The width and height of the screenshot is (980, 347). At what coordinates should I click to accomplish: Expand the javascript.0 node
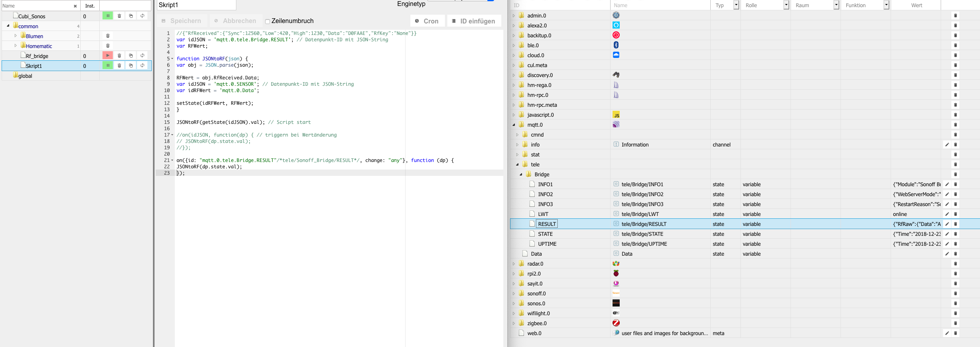pos(514,115)
